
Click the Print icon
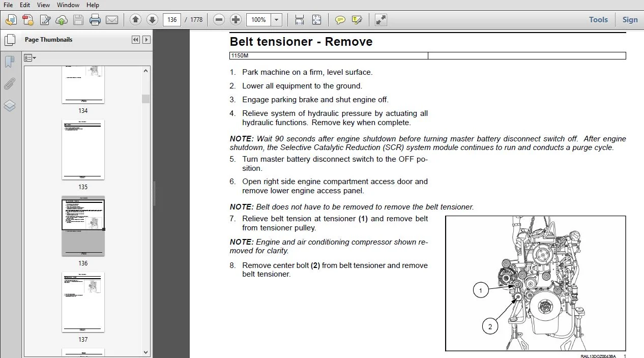(x=95, y=20)
